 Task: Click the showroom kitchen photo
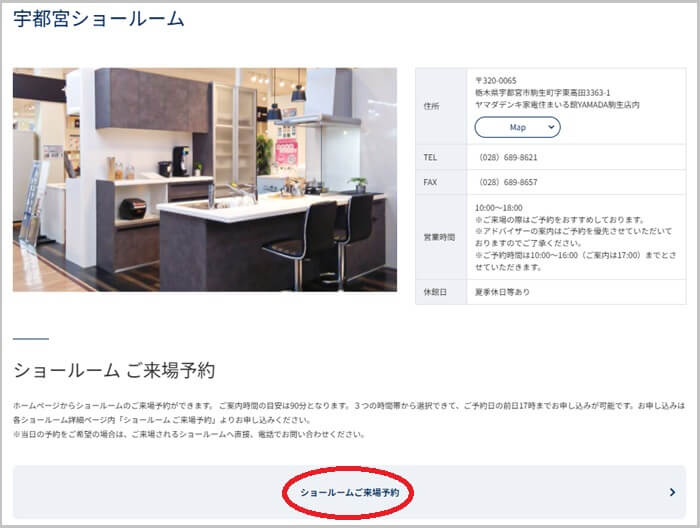pyautogui.click(x=205, y=180)
